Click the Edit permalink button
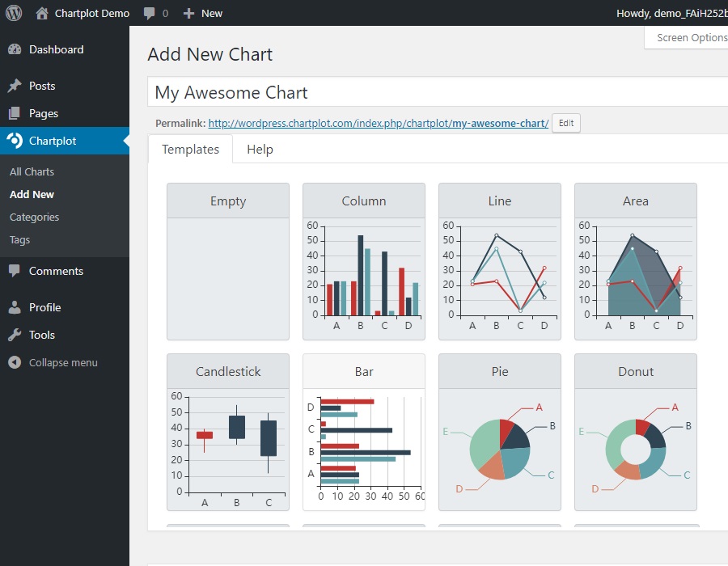 tap(566, 123)
